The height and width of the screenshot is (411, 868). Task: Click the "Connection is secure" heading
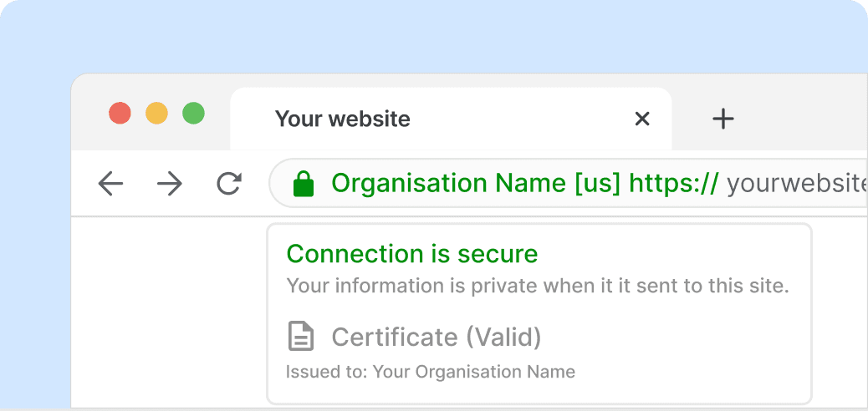click(412, 254)
